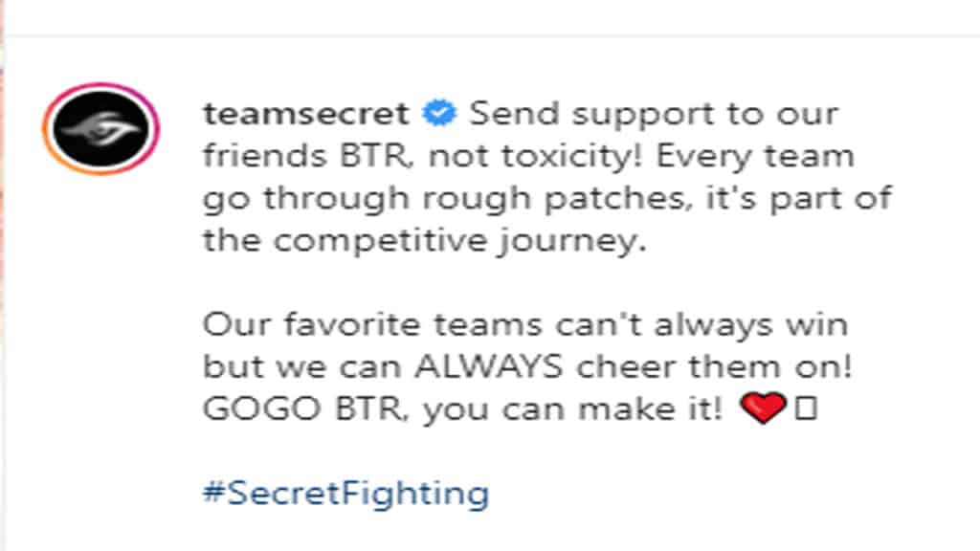Click the teamsecret username

[305, 115]
